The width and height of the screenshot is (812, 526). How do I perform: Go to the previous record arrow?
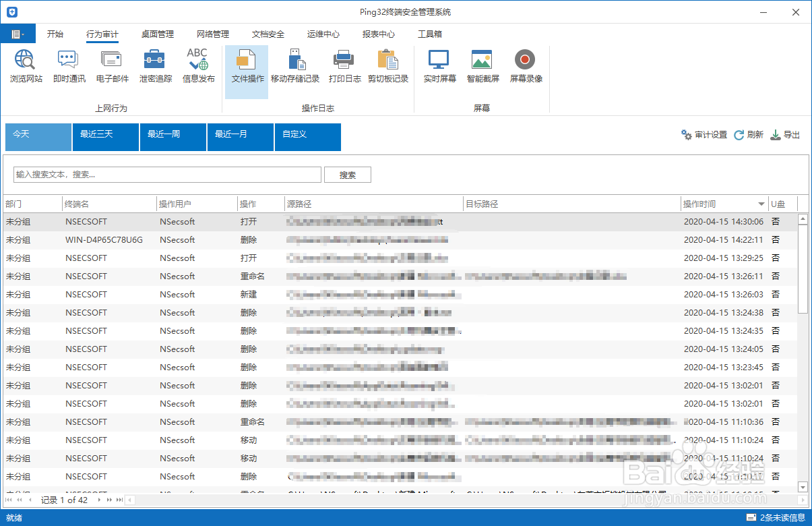(29, 500)
